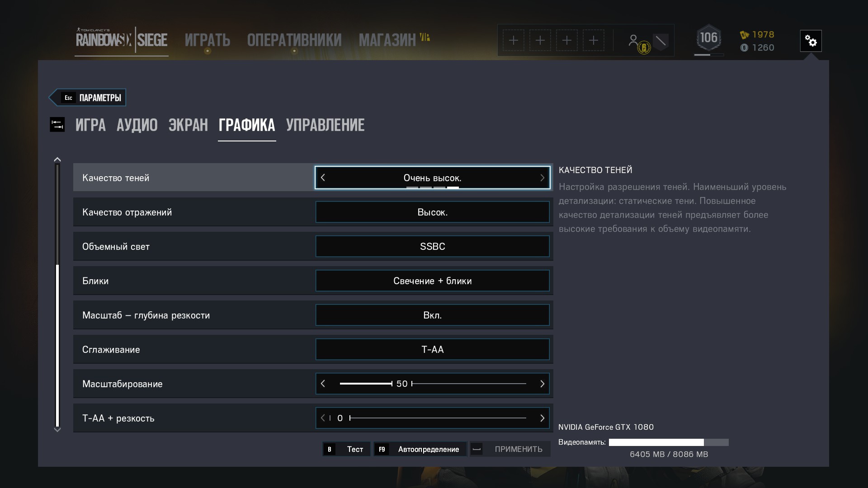Screen dimensions: 868x488
Task: Click the ПРИМЕНИТЬ button
Action: 510,449
